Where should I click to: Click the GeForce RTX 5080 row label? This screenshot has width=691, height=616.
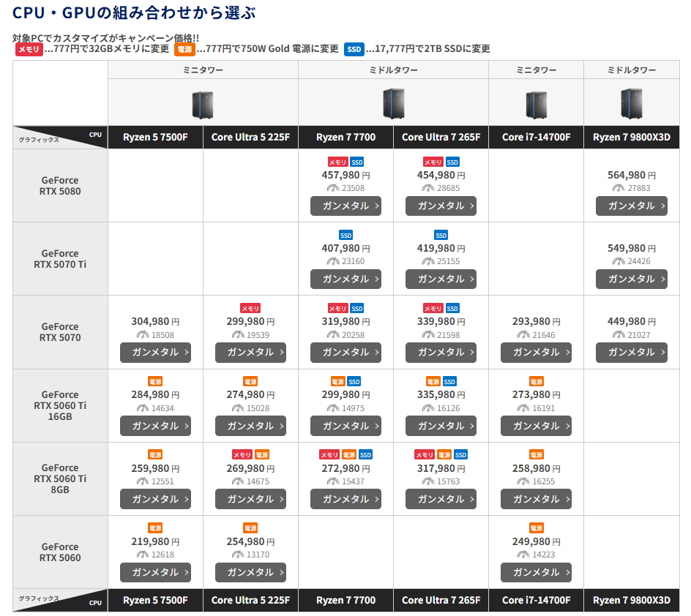click(60, 185)
